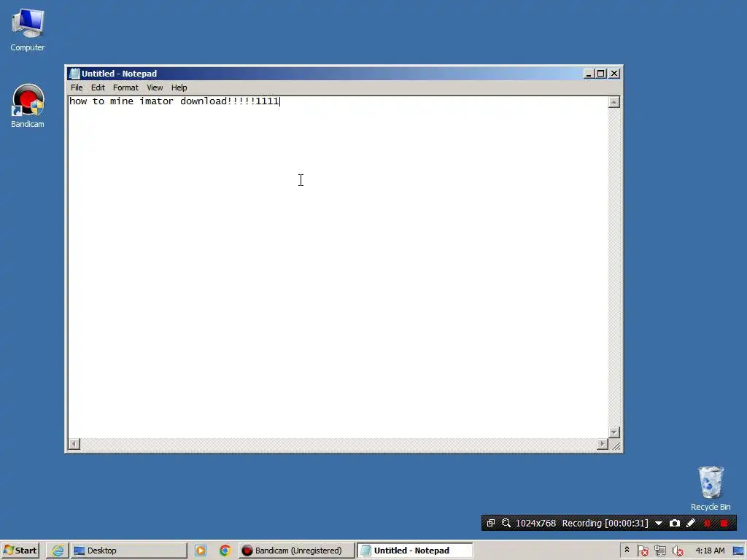Show hidden system tray icons

click(627, 550)
